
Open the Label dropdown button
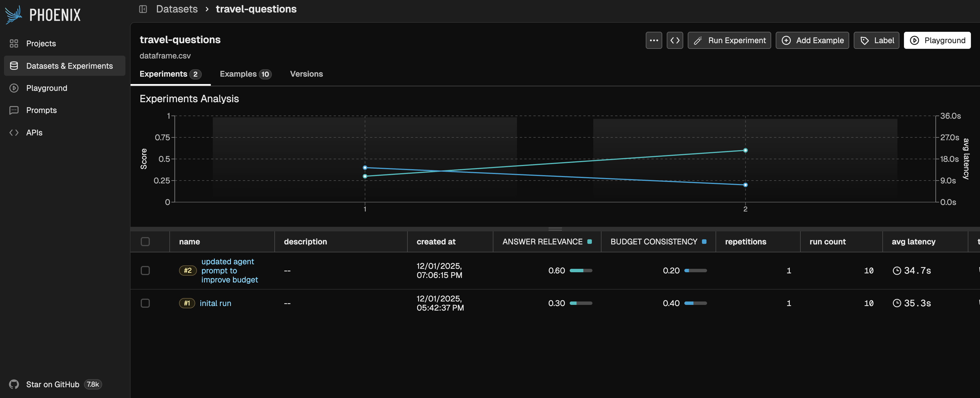point(876,40)
